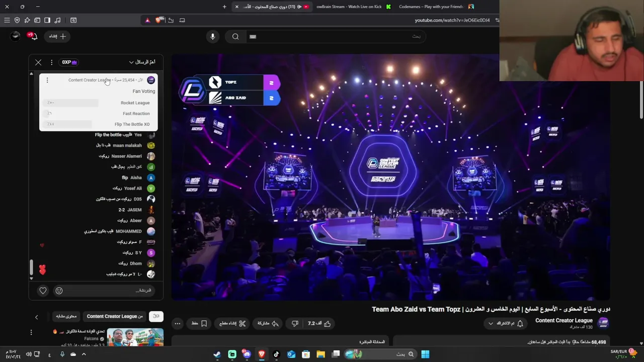Select the 'All' recommendations chip
644x362 pixels.
(x=156, y=316)
